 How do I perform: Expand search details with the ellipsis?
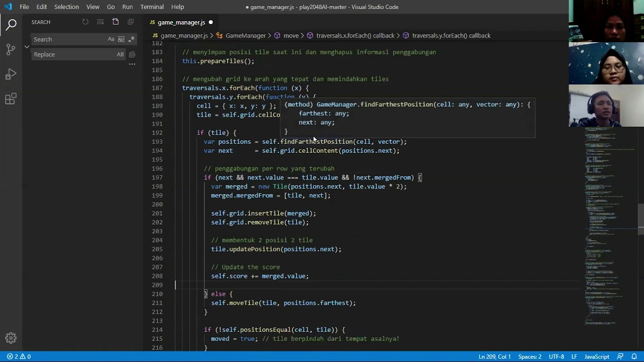pyautogui.click(x=132, y=64)
